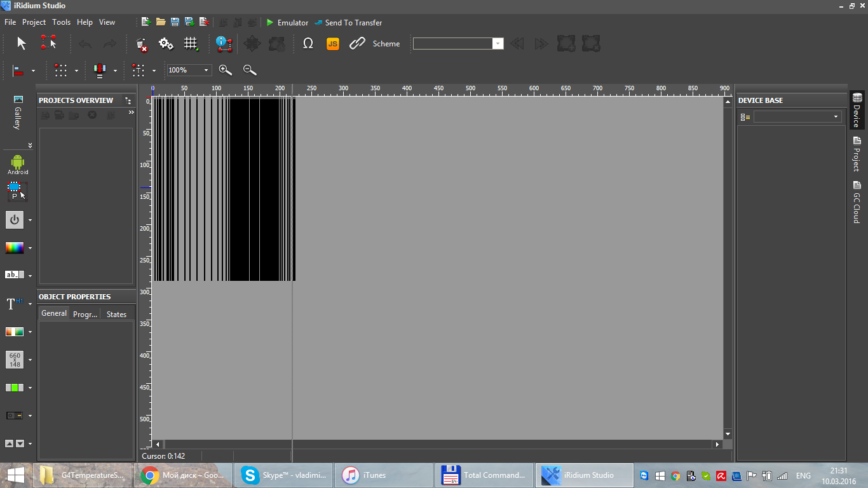This screenshot has height=488, width=868.
Task: Click the Projects Overview tree view icon
Action: (128, 100)
